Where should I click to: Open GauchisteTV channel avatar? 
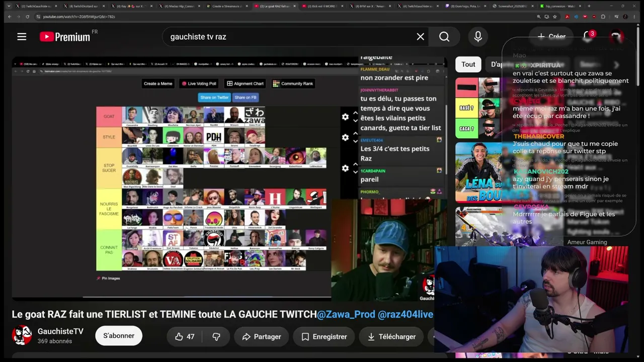pos(22,335)
